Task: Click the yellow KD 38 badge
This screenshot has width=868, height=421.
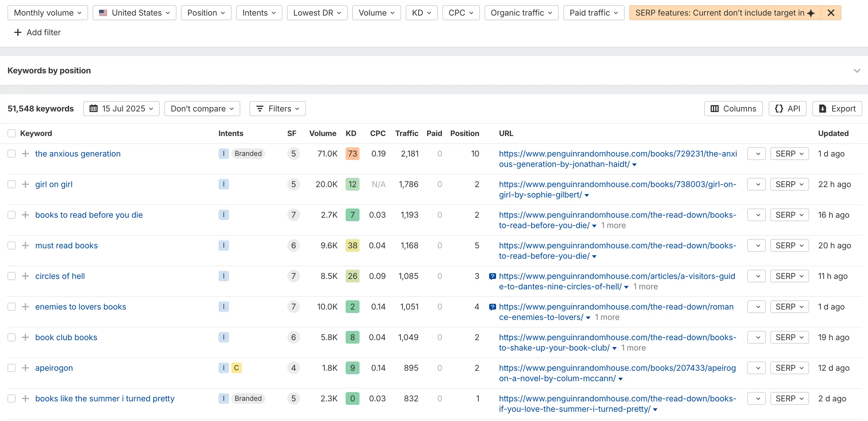Action: (x=353, y=245)
